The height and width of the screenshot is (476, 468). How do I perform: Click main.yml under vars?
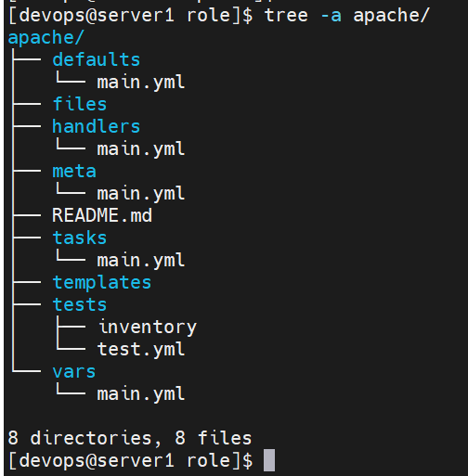(x=141, y=394)
